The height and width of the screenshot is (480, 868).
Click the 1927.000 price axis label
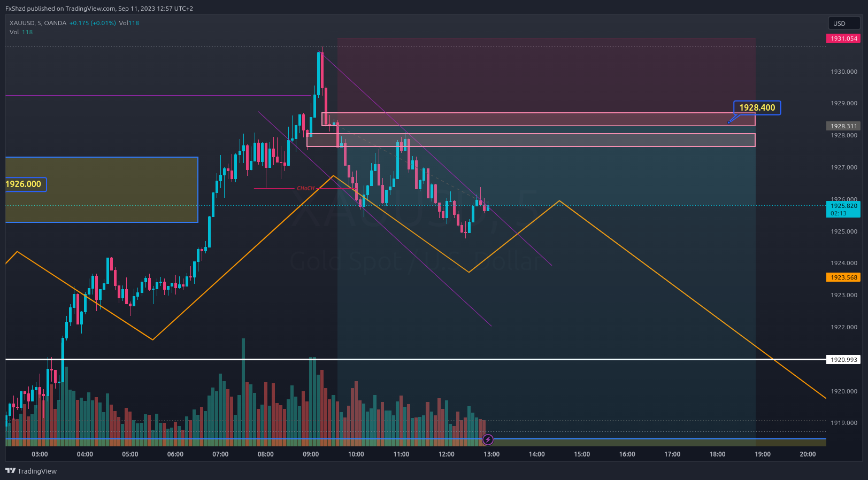tap(843, 167)
